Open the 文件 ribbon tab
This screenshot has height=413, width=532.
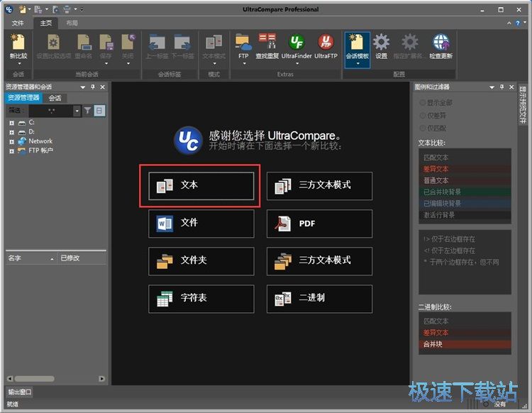tap(18, 23)
